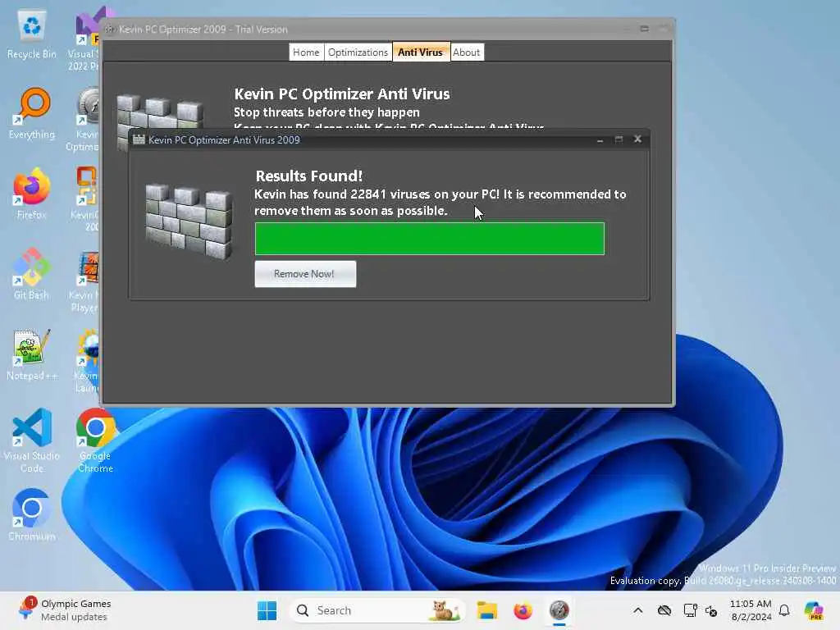Click the Remove Now! button

(x=305, y=274)
